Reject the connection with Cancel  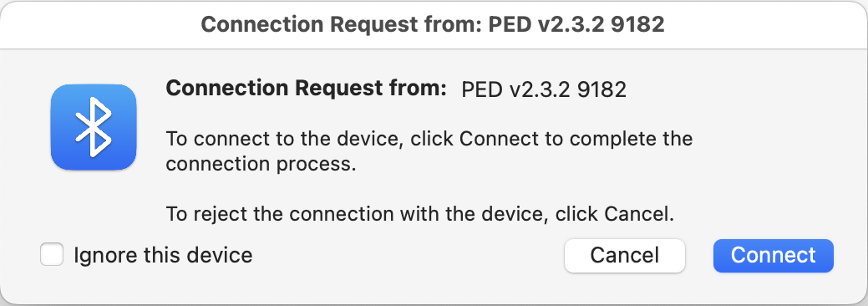(624, 256)
